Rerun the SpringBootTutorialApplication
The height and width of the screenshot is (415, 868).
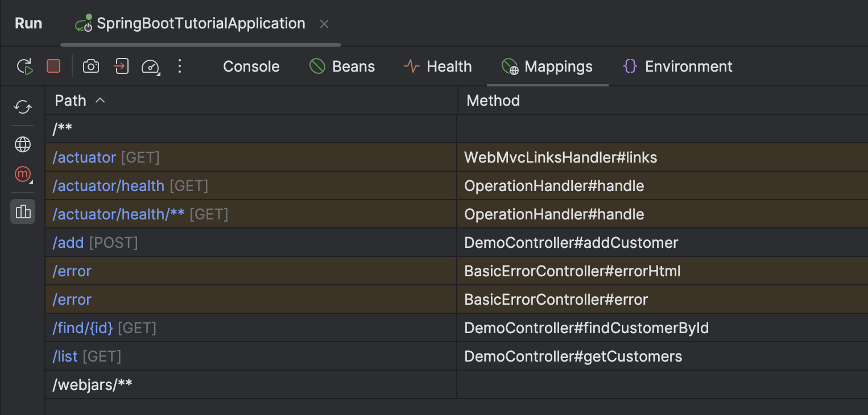tap(24, 66)
